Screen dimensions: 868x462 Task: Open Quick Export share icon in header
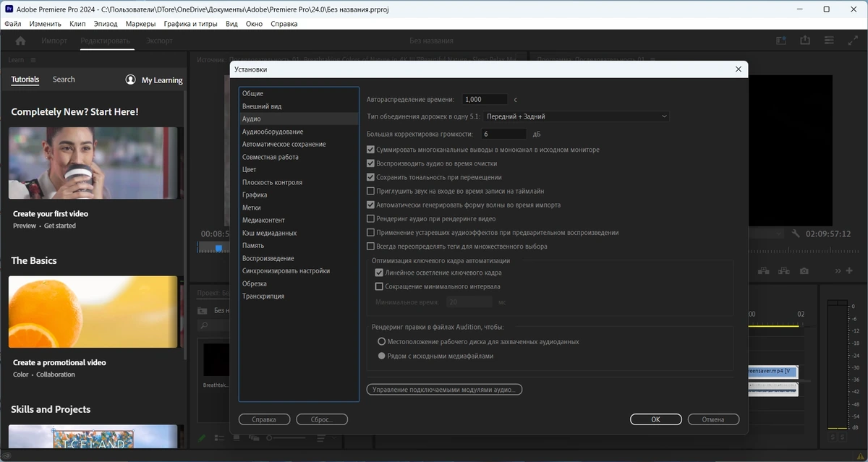(x=804, y=41)
